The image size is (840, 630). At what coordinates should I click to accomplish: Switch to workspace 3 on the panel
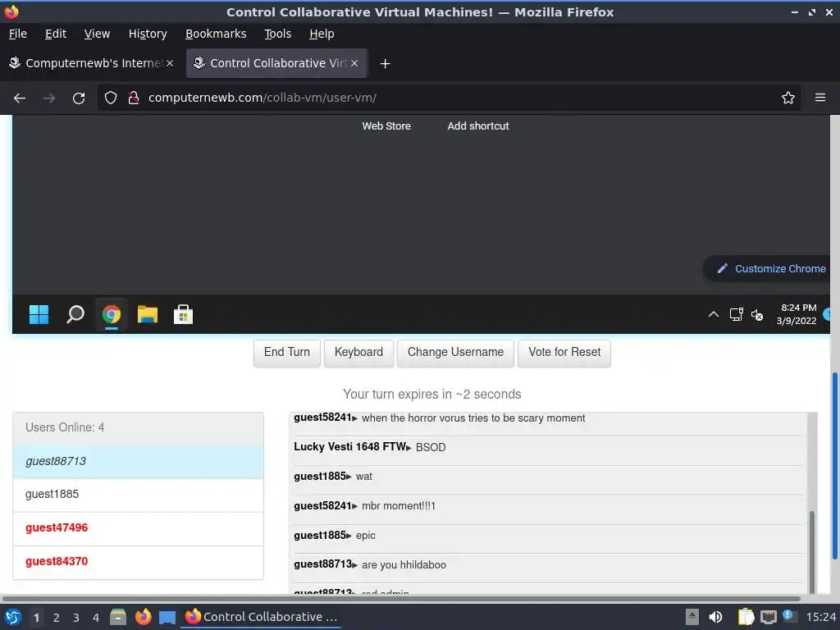(x=76, y=618)
